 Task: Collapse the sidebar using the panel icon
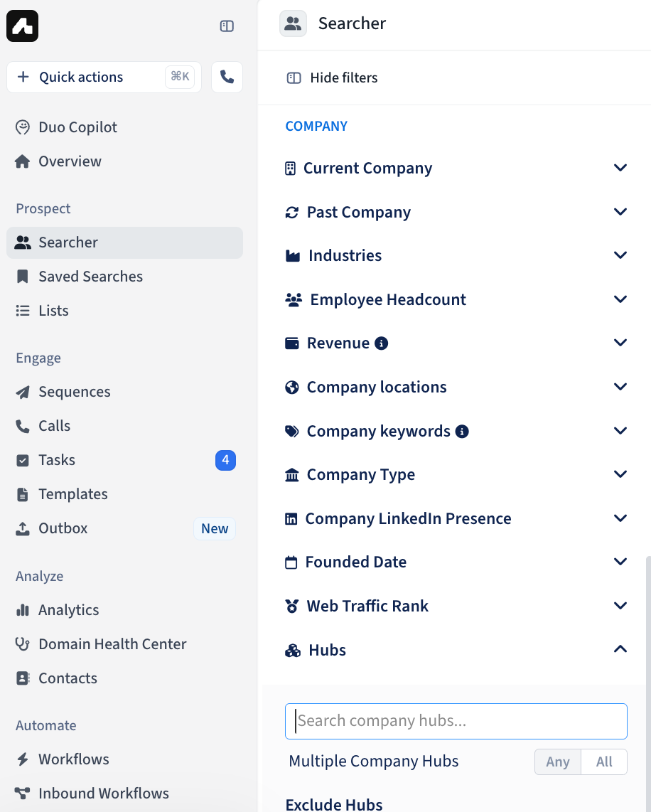pyautogui.click(x=227, y=26)
